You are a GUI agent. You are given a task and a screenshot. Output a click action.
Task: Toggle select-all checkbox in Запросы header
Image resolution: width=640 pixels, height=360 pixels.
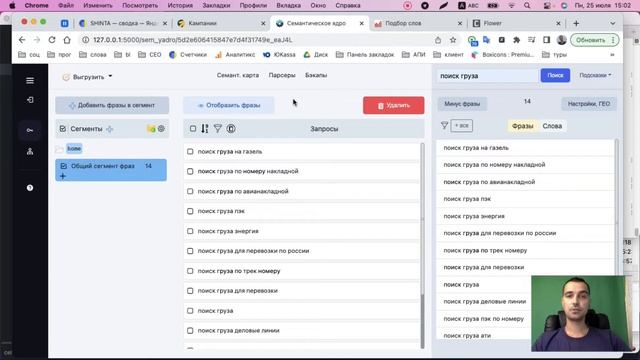tap(193, 129)
